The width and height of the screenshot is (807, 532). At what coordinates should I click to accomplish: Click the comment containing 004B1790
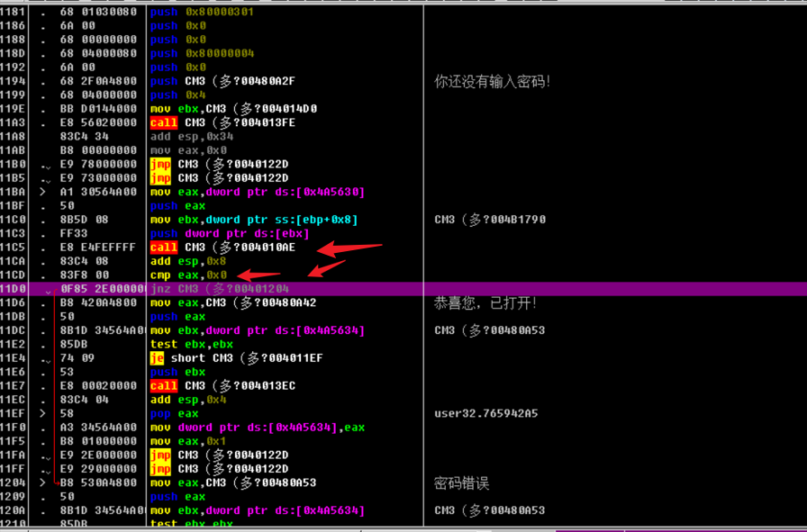click(489, 220)
